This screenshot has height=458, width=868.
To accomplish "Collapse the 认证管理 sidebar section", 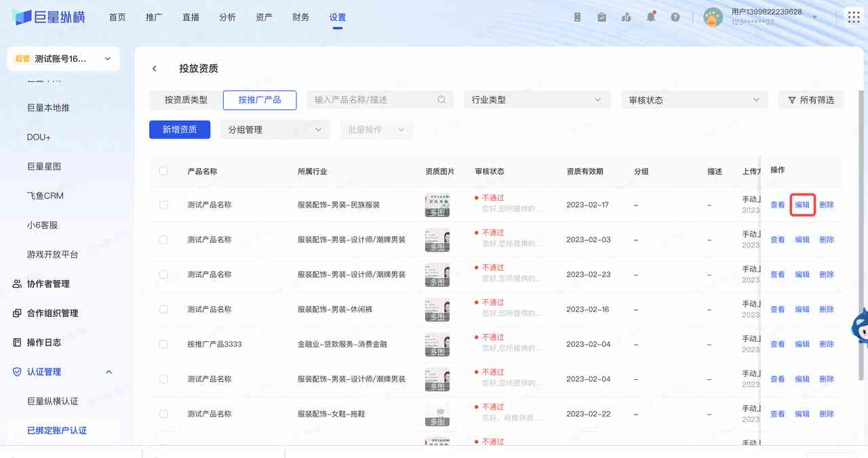I will click(108, 372).
